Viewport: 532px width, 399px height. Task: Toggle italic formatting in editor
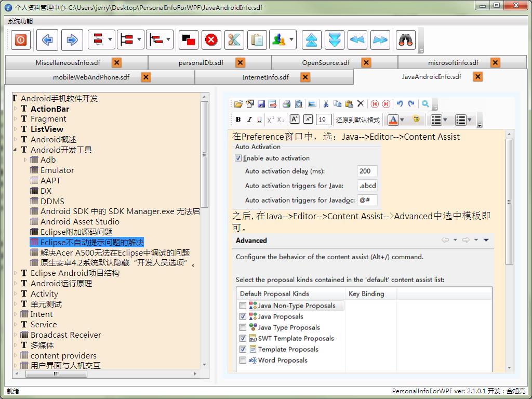pos(249,119)
